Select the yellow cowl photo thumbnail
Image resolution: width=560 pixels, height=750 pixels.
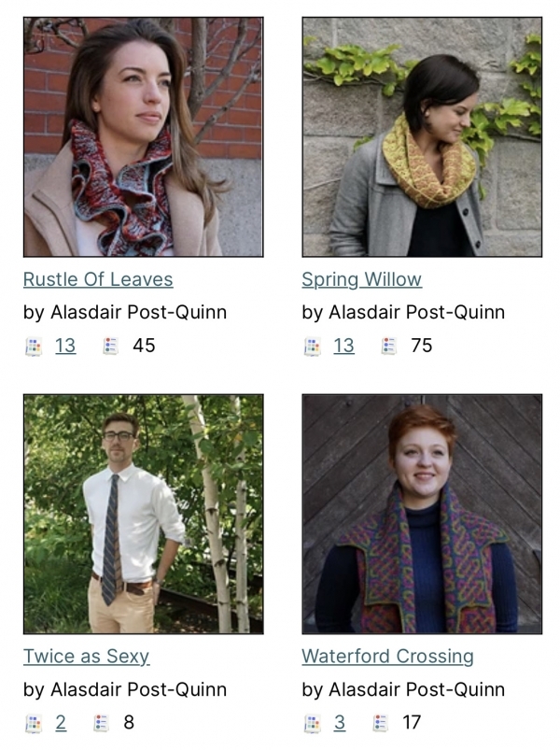click(x=422, y=137)
